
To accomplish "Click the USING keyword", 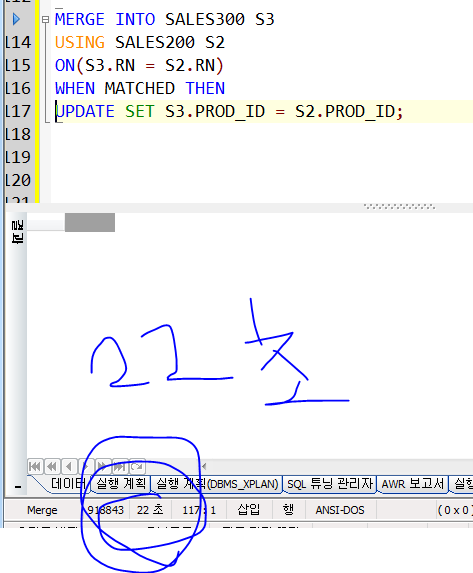I will [80, 42].
